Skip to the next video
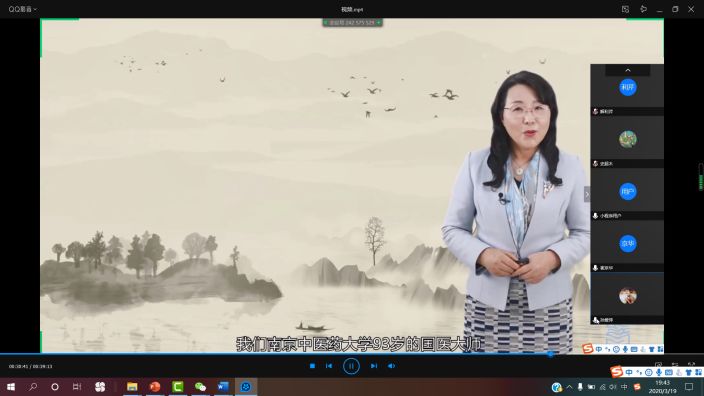 374,366
